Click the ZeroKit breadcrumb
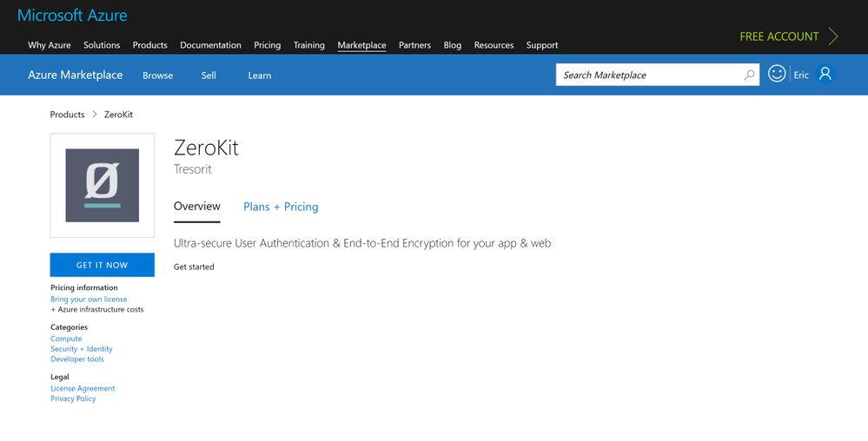This screenshot has width=868, height=441. click(118, 115)
